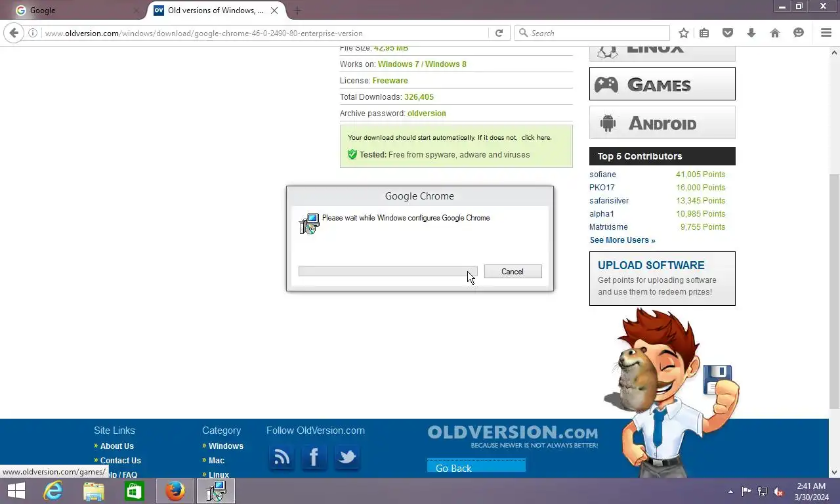Open the Pocket icon in toolbar
Screen dimensions: 840x504
point(728,33)
